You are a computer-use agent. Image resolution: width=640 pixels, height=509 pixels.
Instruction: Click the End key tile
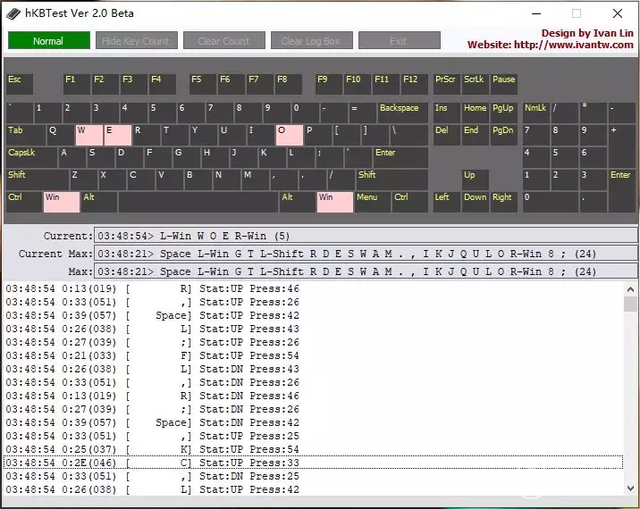(x=475, y=135)
